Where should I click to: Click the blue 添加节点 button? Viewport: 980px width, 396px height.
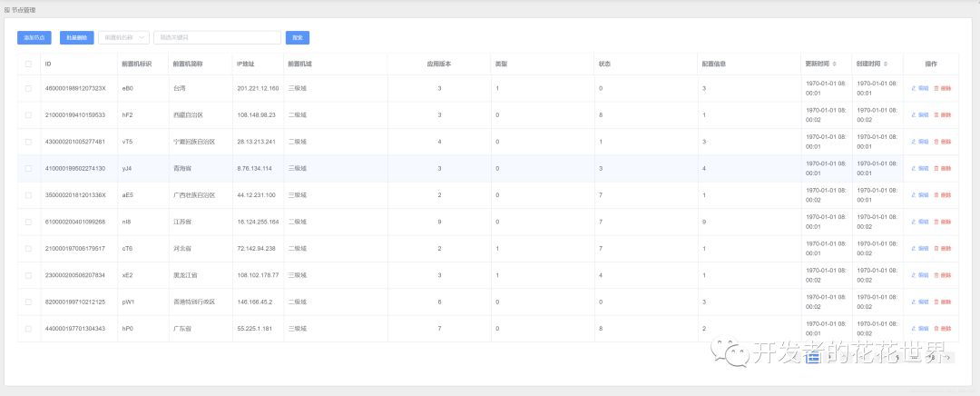(x=34, y=37)
